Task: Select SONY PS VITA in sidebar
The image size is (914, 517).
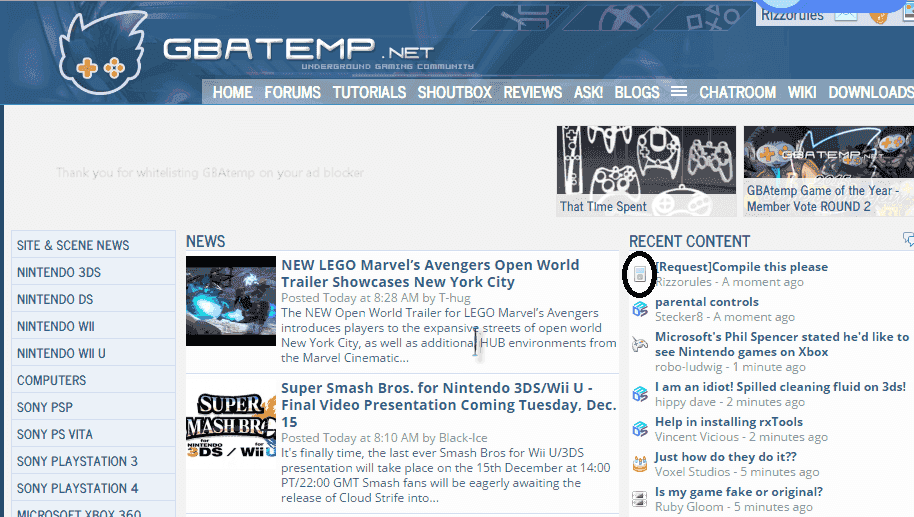Action: [x=93, y=434]
